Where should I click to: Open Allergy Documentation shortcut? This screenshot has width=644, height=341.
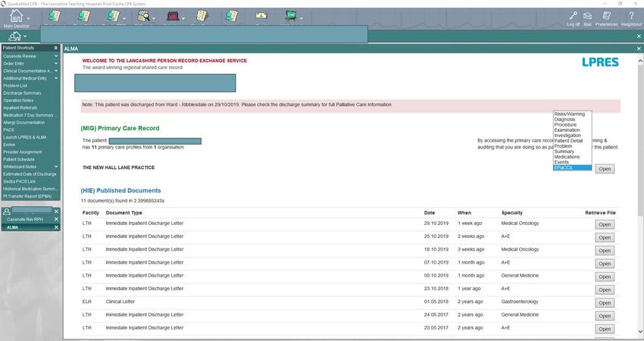(x=23, y=123)
